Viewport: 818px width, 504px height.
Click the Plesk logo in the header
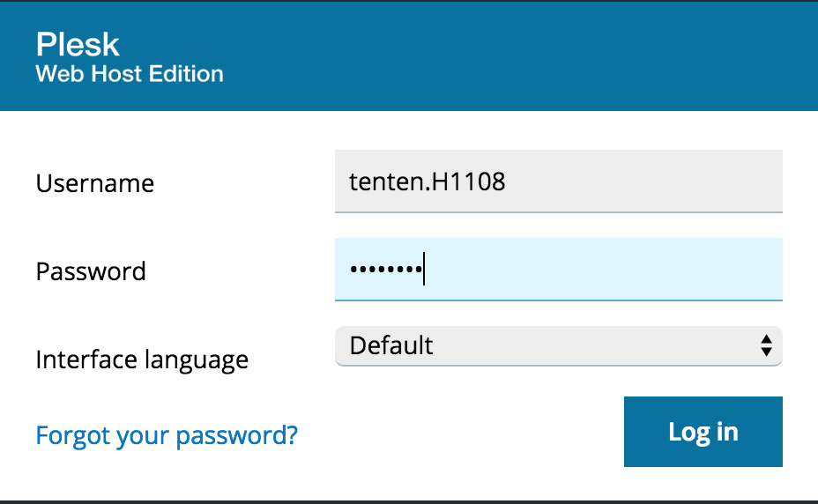(78, 44)
